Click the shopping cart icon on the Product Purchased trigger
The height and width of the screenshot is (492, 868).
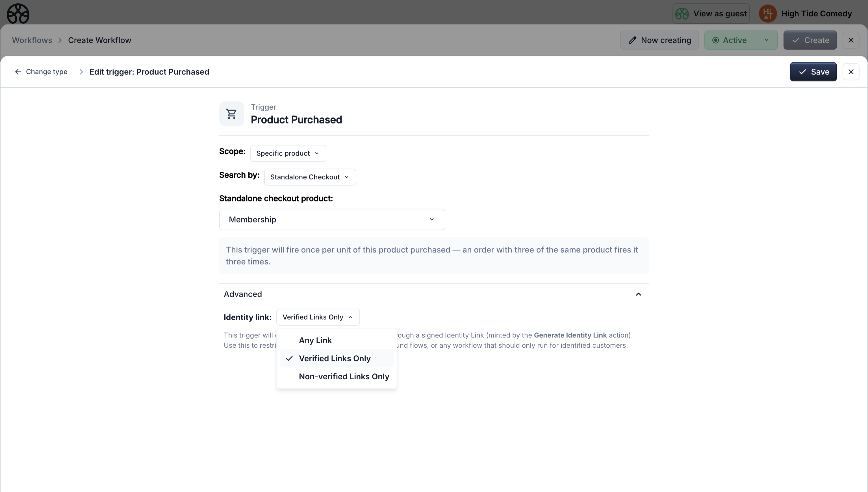pyautogui.click(x=231, y=114)
